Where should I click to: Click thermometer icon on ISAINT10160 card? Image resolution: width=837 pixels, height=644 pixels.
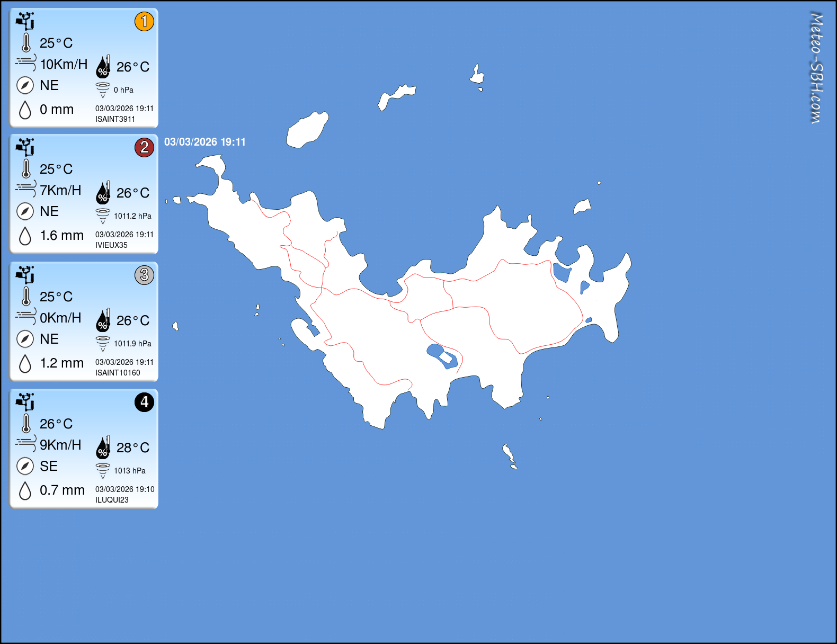point(26,297)
